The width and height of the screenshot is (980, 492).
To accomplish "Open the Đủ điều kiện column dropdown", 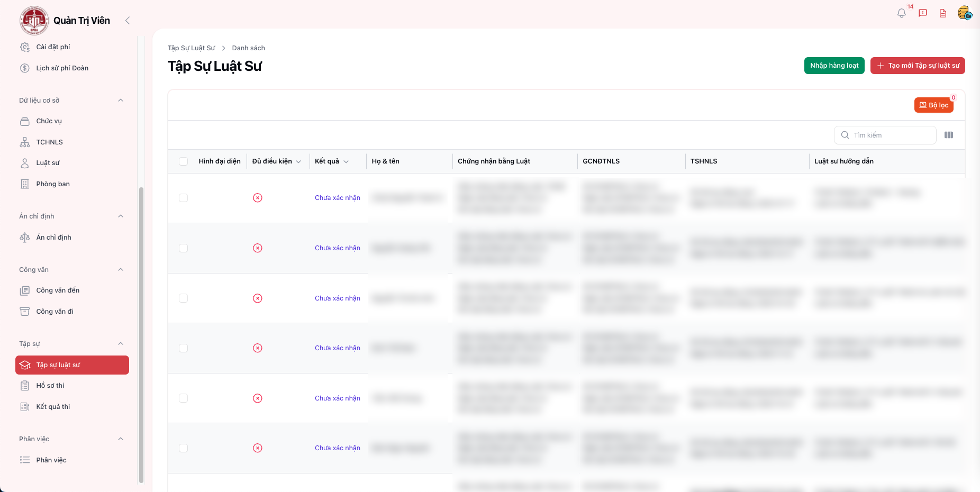I will [298, 162].
